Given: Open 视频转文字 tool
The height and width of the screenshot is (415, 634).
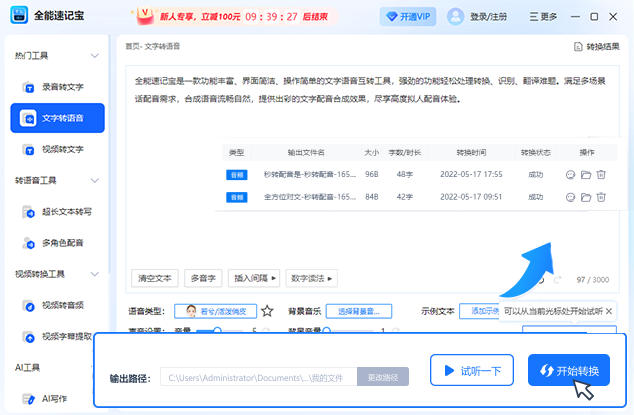Looking at the screenshot, I should 57,149.
